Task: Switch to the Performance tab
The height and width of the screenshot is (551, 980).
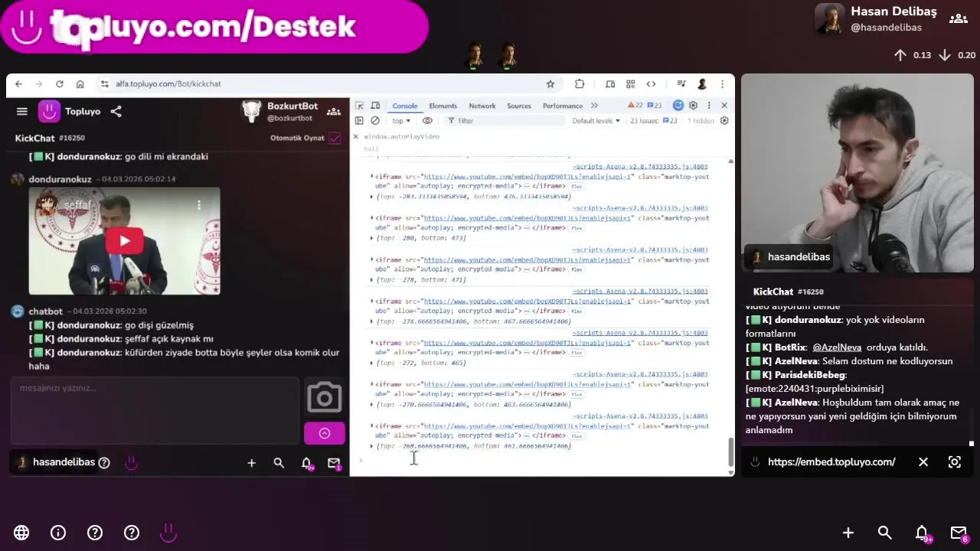Action: point(563,106)
